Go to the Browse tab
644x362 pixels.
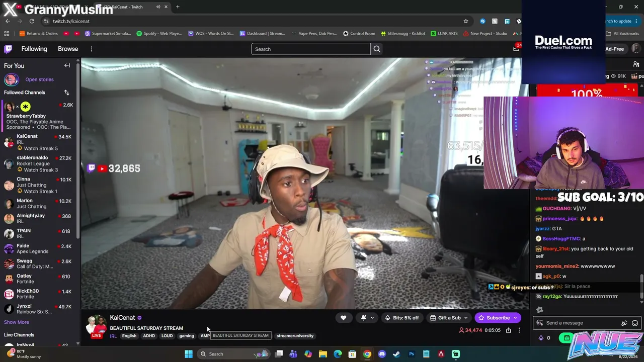[68, 49]
